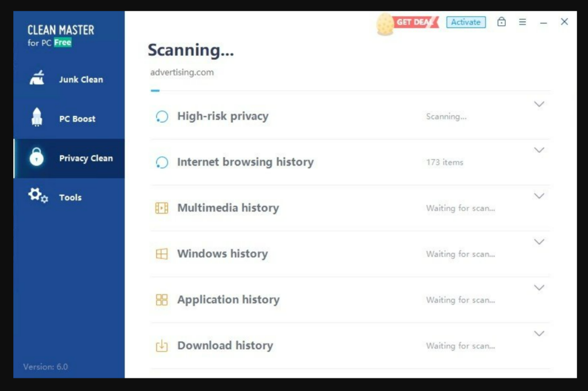This screenshot has height=391, width=588.
Task: Click the golden egg deal icon
Action: (385, 24)
